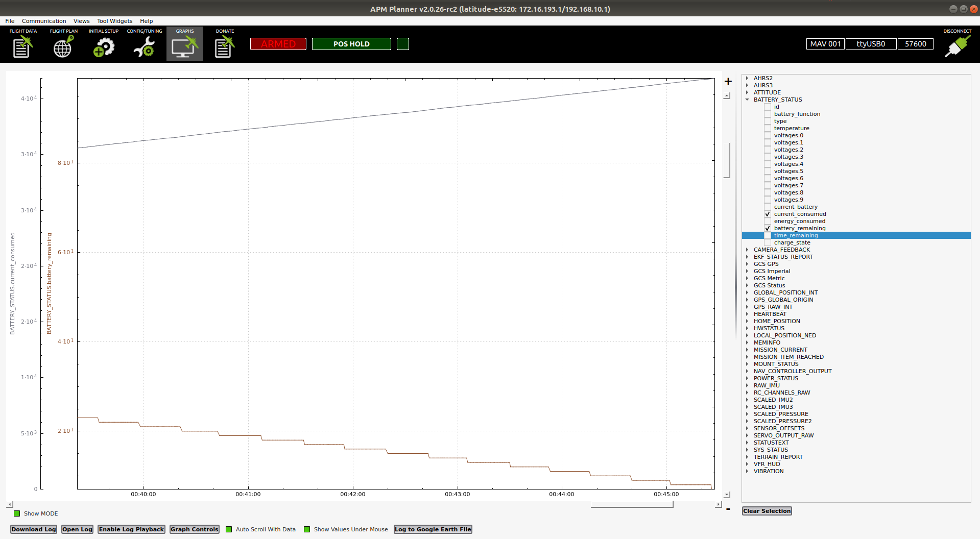Switch to the Flight Plan view
Image resolution: width=980 pixels, height=539 pixels.
62,46
